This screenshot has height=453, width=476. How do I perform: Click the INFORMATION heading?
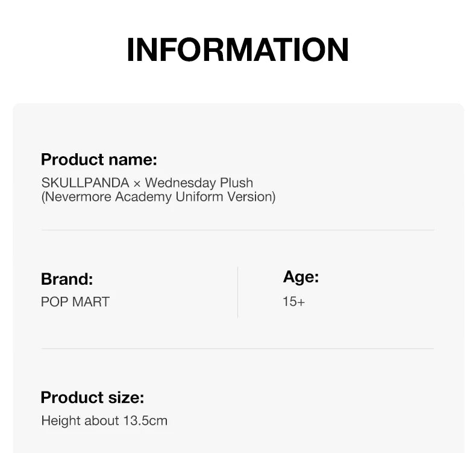pos(237,49)
